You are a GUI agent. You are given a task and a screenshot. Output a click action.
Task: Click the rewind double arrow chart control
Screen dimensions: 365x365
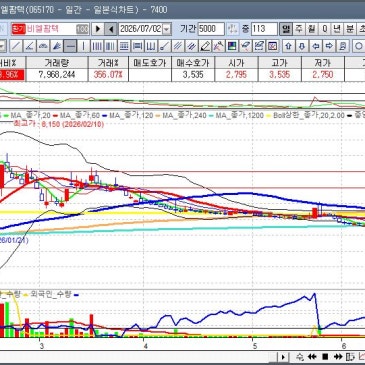pos(312,357)
